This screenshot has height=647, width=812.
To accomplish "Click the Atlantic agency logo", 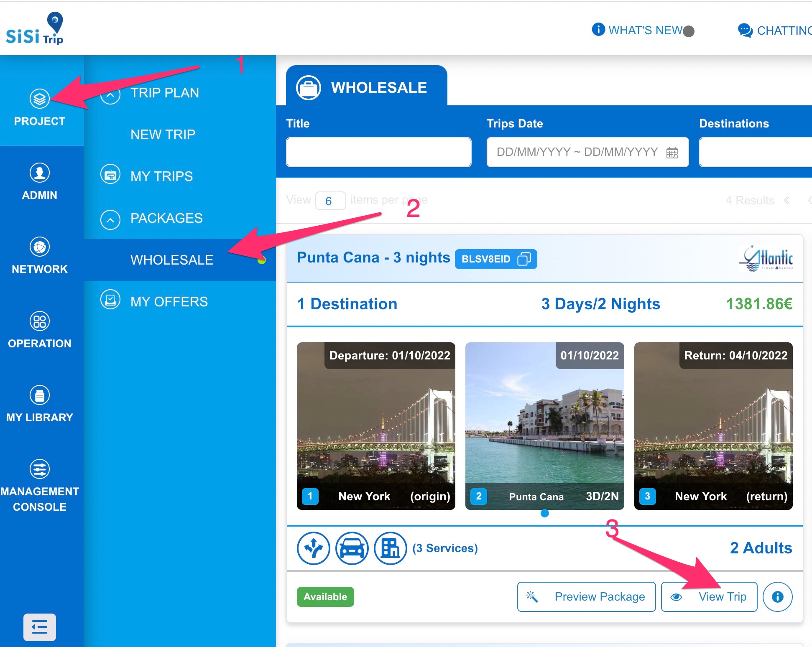I will 766,258.
